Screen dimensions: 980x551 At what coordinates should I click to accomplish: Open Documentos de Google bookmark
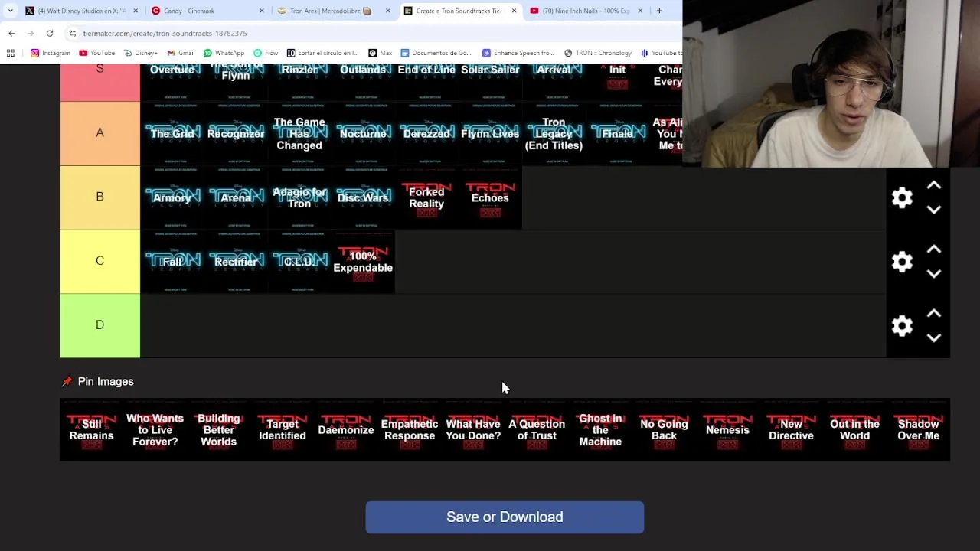(x=436, y=53)
